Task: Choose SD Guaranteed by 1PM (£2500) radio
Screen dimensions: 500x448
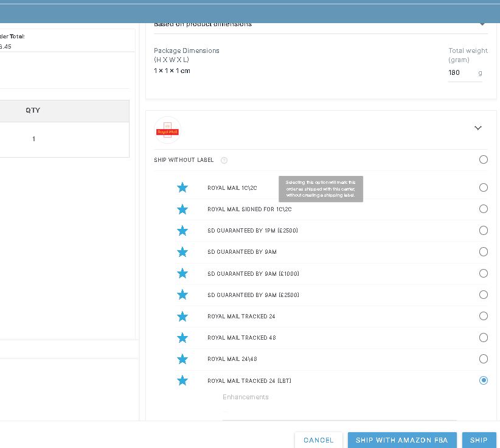Action: (x=484, y=230)
